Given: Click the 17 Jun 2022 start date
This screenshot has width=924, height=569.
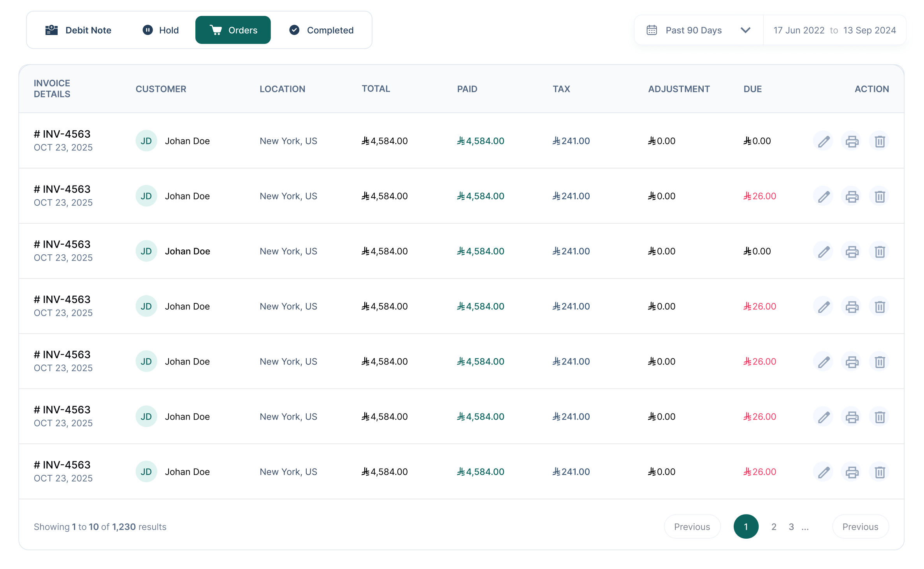Looking at the screenshot, I should pos(799,30).
